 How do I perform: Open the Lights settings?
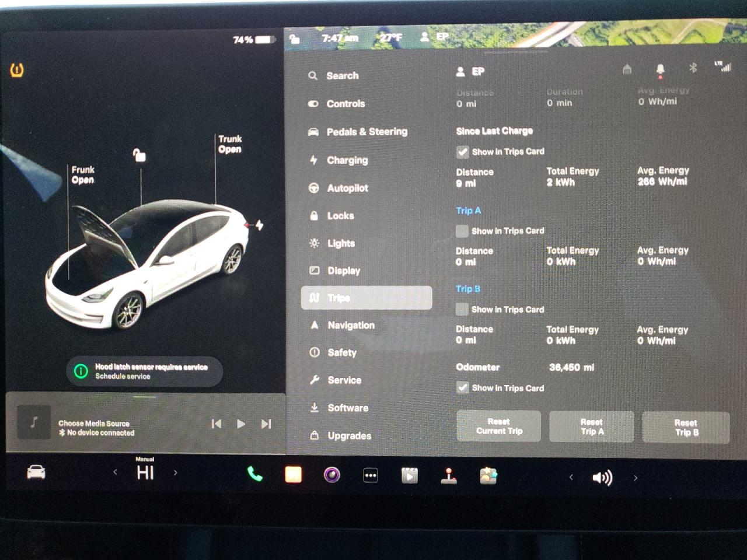click(332, 243)
